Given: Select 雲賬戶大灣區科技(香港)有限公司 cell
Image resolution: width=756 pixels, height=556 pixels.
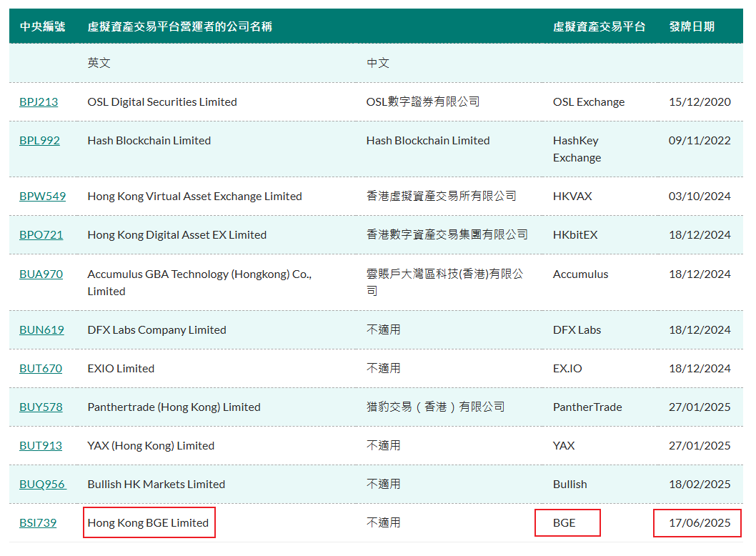Looking at the screenshot, I should tap(444, 282).
